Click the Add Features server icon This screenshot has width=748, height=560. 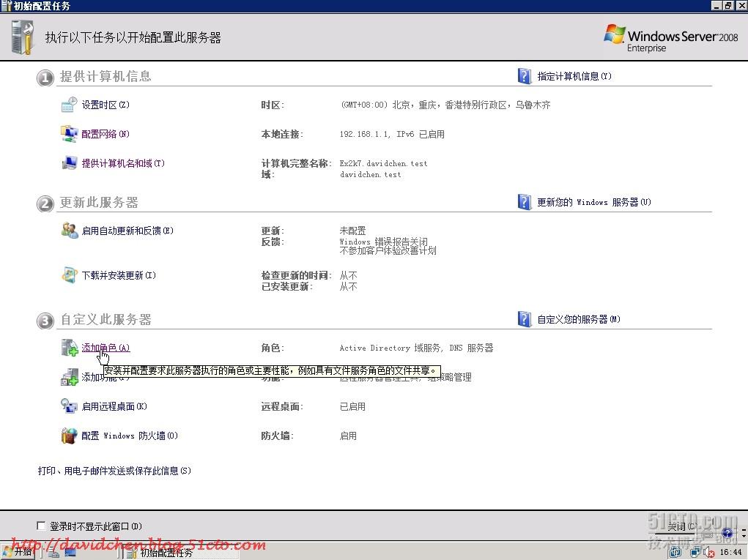(x=69, y=377)
